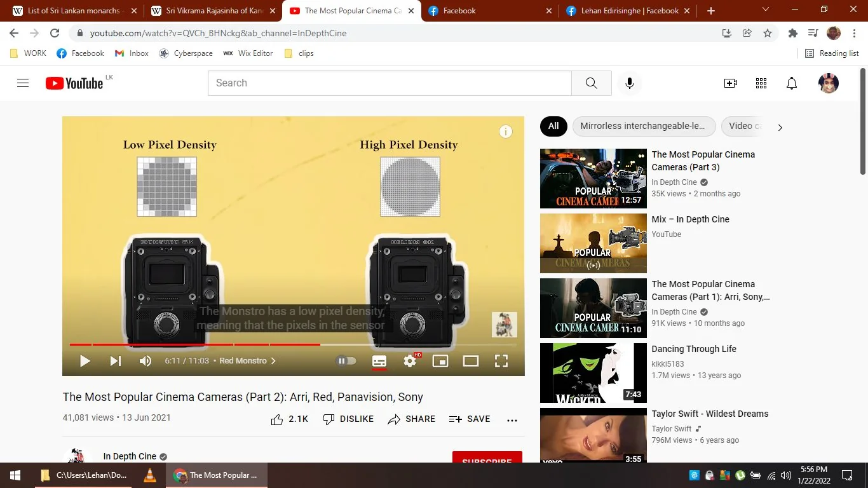Toggle theater mode

[x=471, y=361]
